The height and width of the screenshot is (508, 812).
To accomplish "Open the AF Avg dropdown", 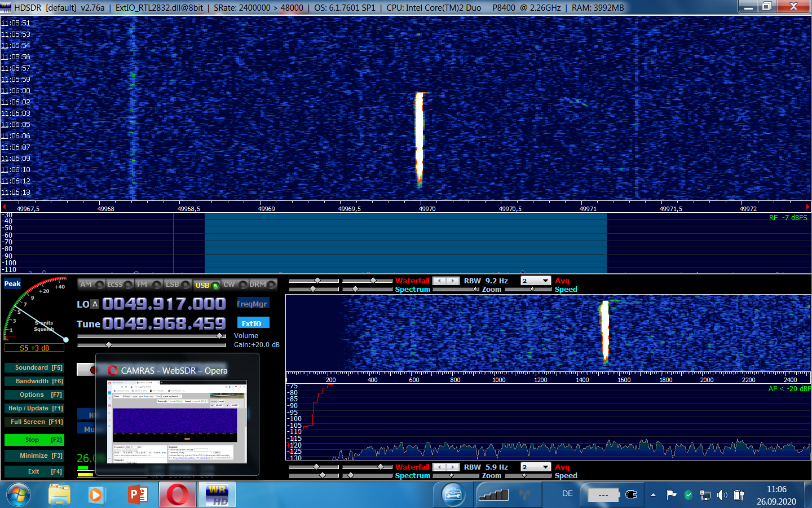I will coord(535,467).
